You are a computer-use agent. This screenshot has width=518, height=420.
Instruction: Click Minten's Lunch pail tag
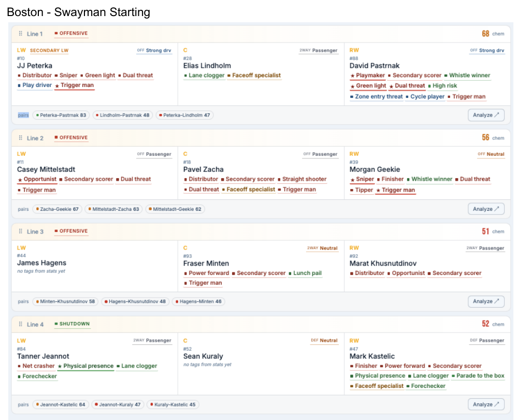click(305, 273)
